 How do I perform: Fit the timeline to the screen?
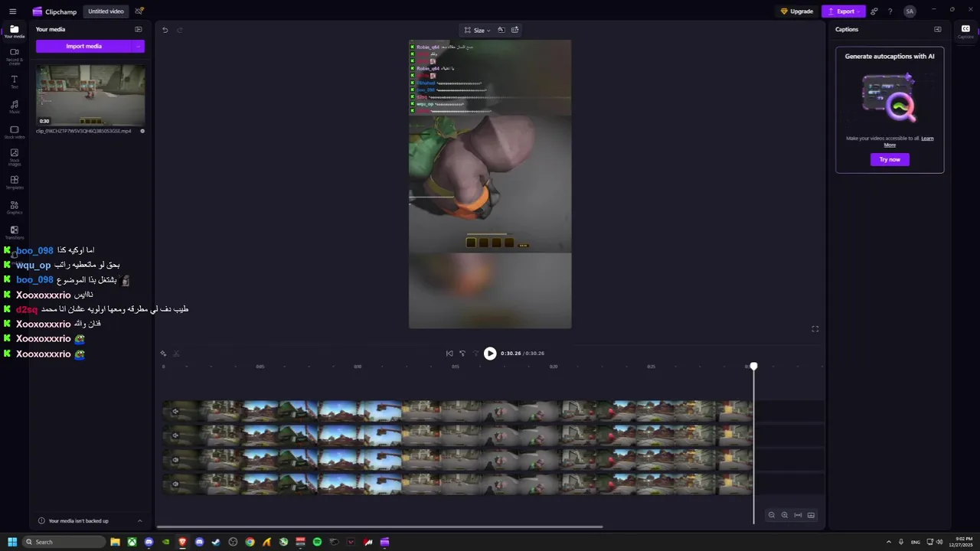click(x=798, y=515)
